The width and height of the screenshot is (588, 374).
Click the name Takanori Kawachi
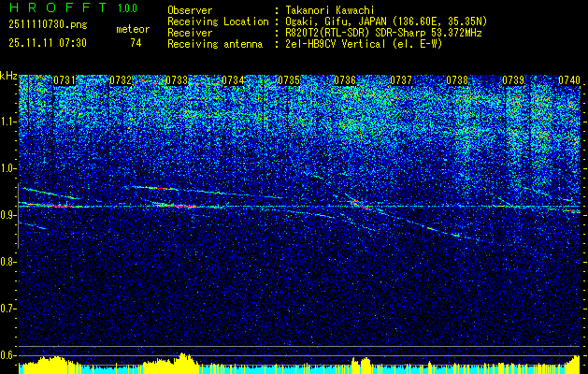tap(330, 10)
